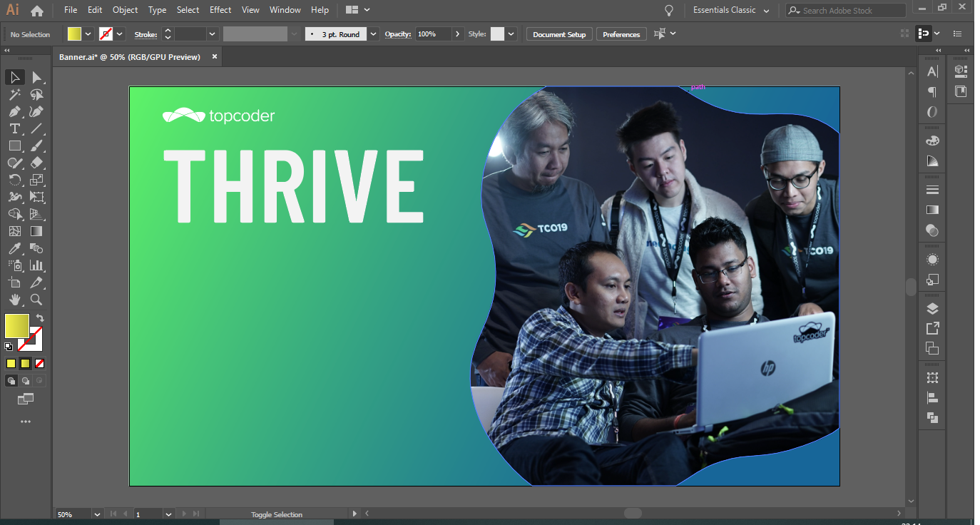Enable Draw Behind mode

tap(26, 381)
